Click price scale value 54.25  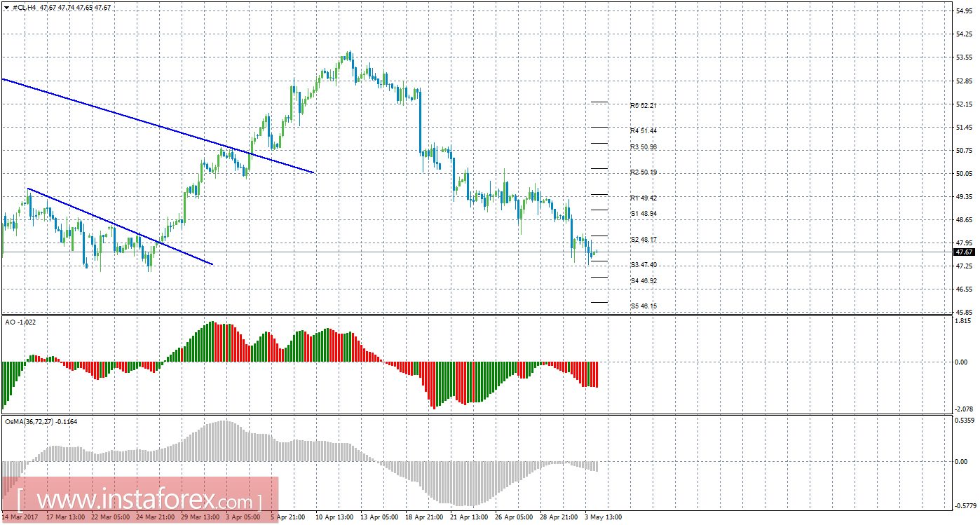965,34
